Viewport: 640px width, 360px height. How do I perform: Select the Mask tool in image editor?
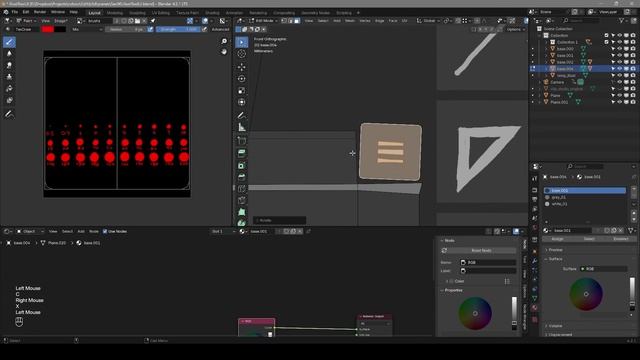tap(9, 100)
